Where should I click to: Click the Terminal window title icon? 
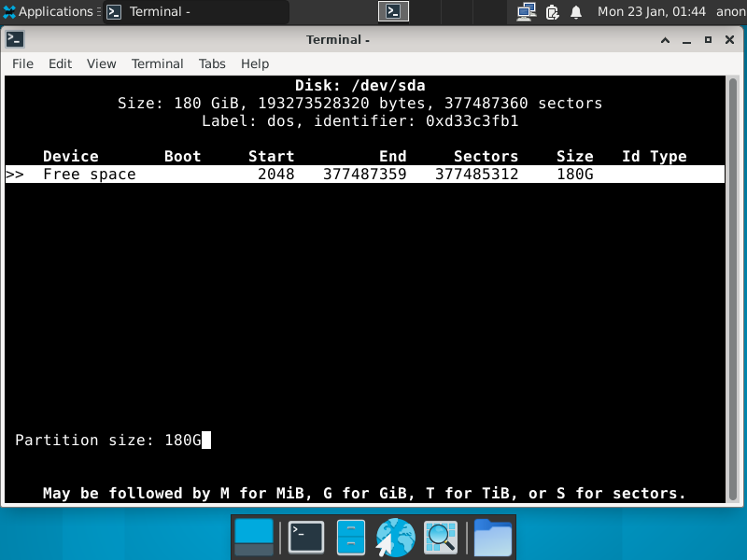[15, 39]
